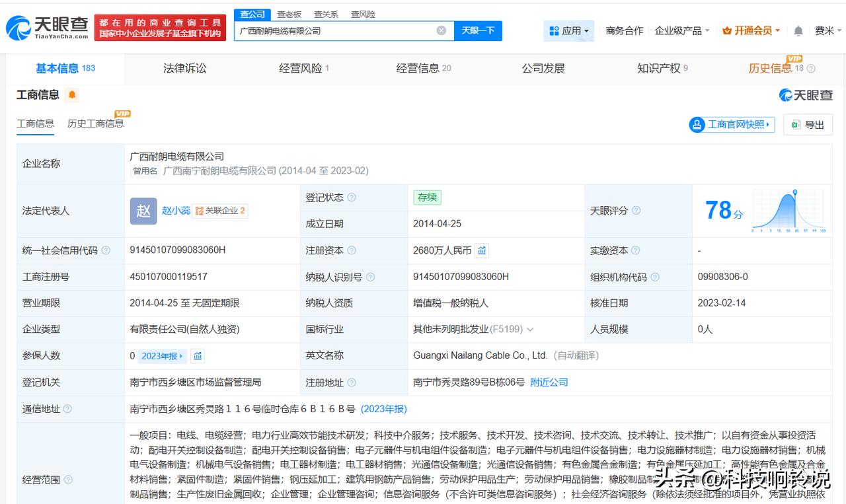The width and height of the screenshot is (846, 504).
Task: Click the organization code 09908306-0
Action: 723,277
